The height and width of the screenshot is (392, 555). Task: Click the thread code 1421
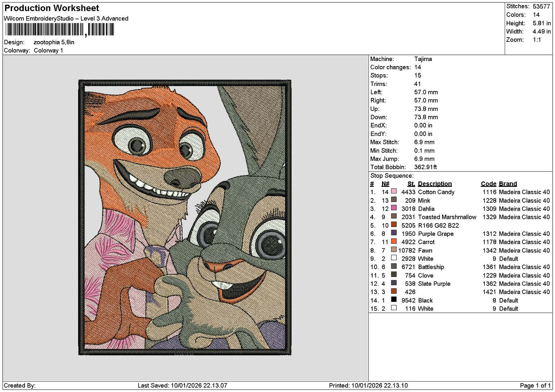[x=489, y=292]
